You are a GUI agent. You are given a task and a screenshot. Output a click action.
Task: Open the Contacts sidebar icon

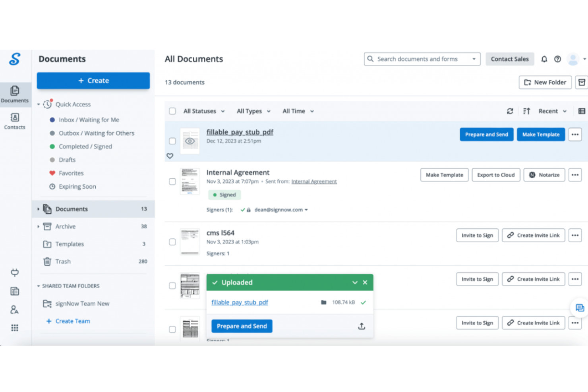pyautogui.click(x=15, y=121)
